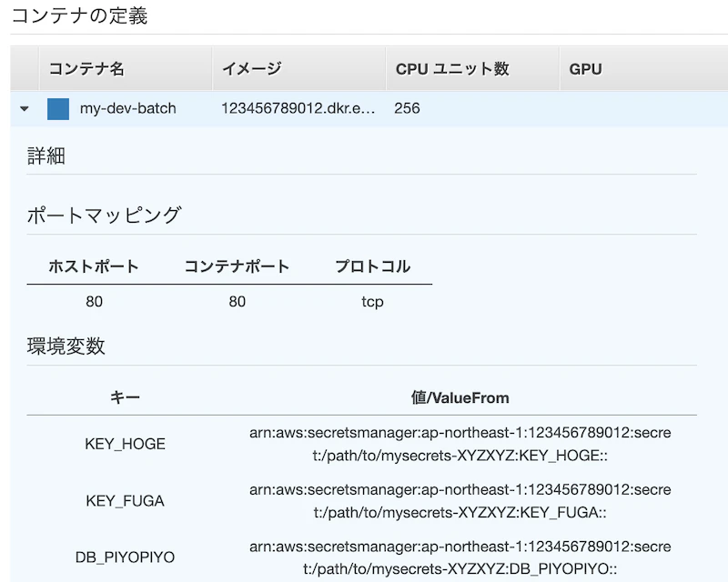This screenshot has height=582, width=728.
Task: Click the CPU ユニット数 column header
Action: point(452,69)
